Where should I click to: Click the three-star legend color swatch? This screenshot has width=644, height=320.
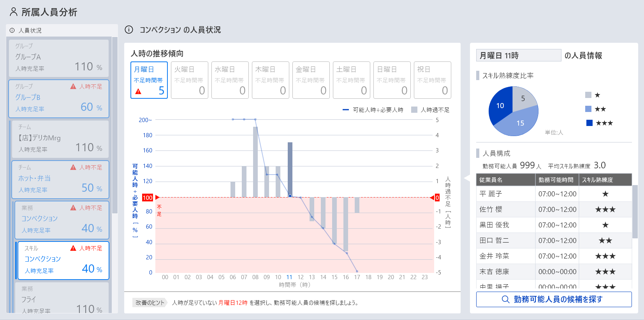(589, 123)
